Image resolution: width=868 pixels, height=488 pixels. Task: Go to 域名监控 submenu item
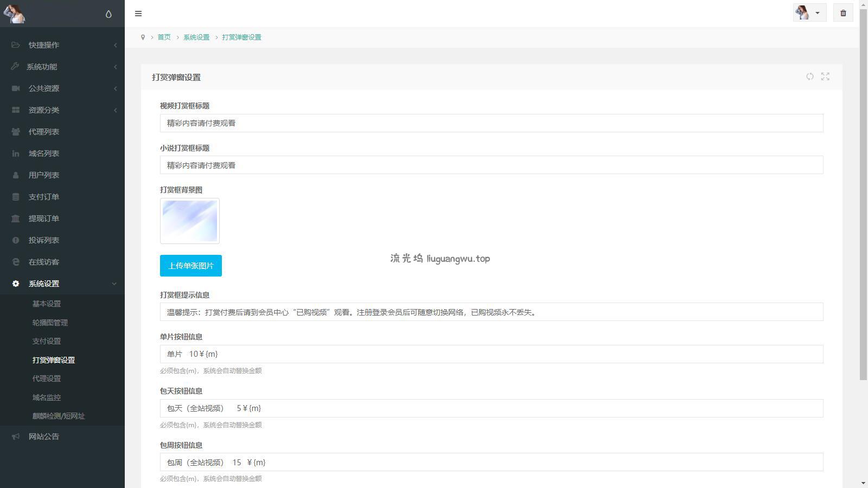pos(47,397)
